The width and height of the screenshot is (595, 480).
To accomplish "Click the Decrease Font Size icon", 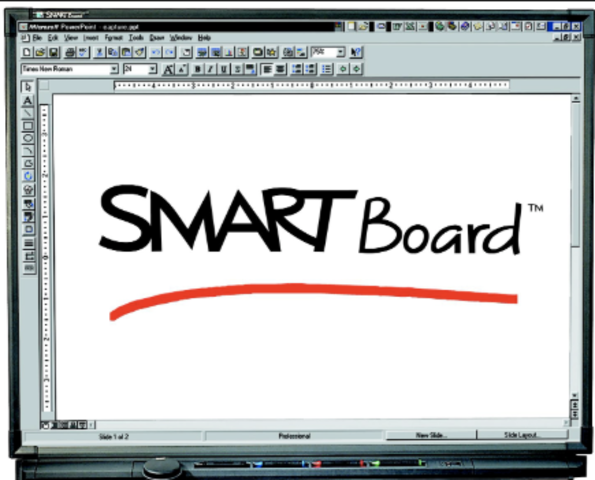I will tap(182, 69).
